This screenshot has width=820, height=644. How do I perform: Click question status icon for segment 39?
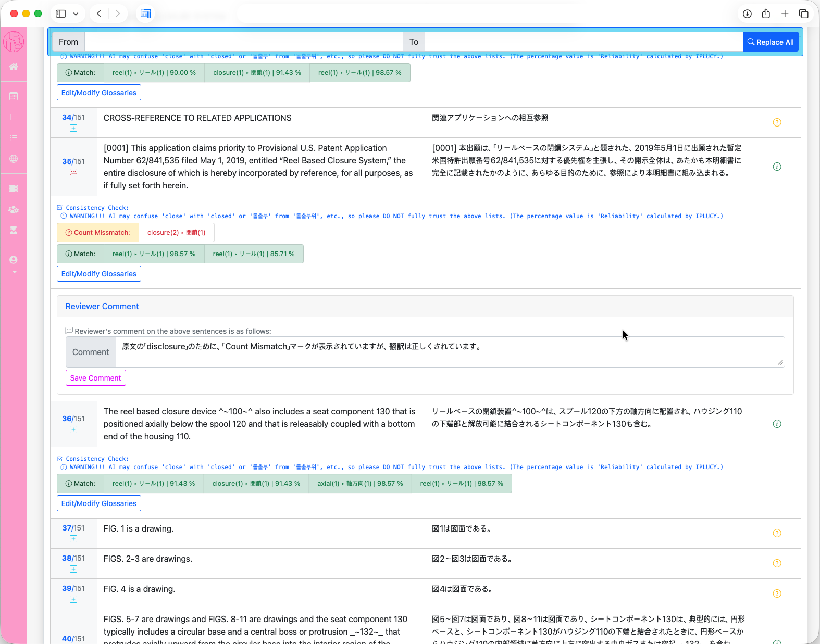(x=777, y=594)
